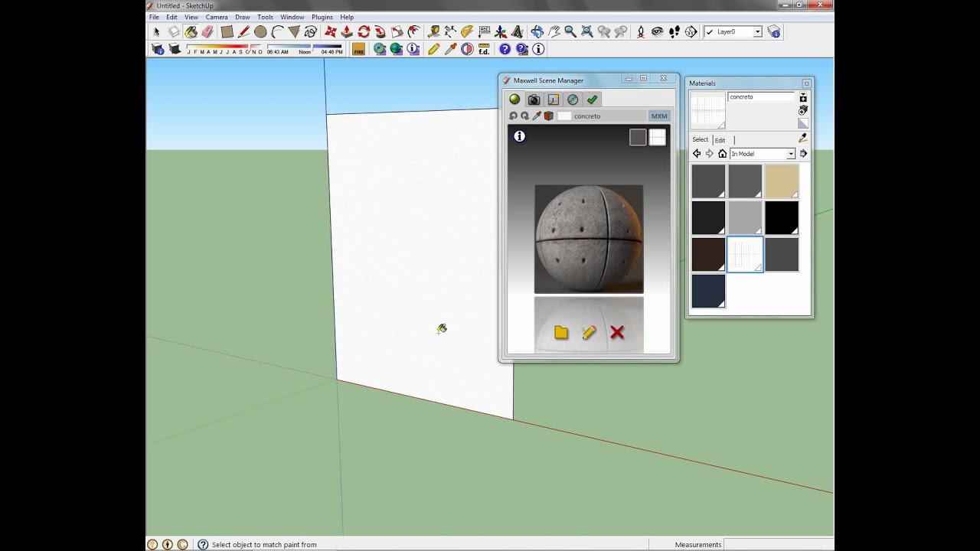The height and width of the screenshot is (551, 980).
Task: Choose the Make Component tool
Action: click(x=174, y=32)
